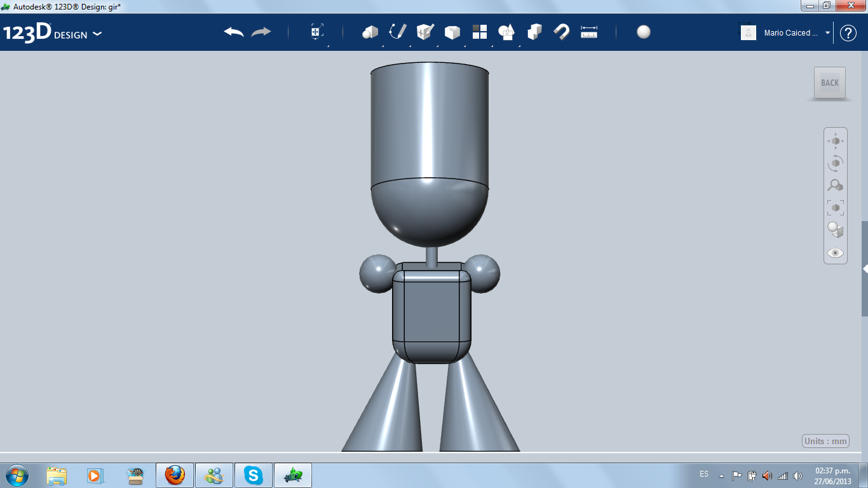The image size is (868, 488).
Task: Select the Measure ruler tool
Action: [589, 32]
